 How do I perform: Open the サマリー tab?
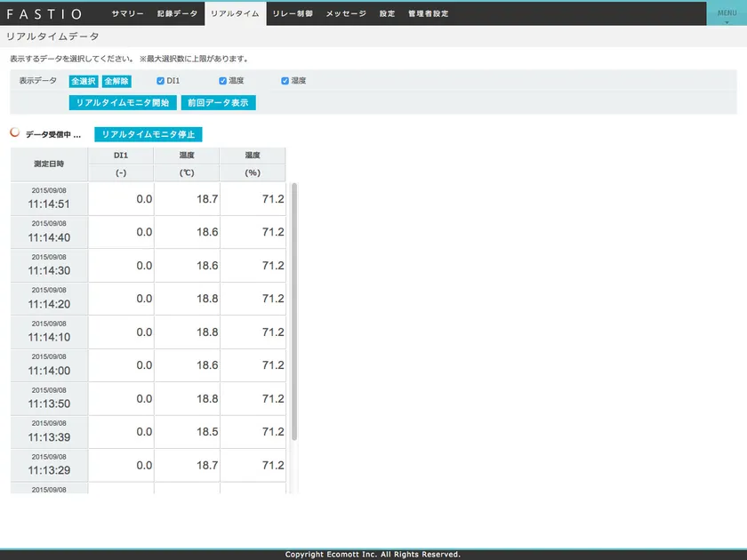pyautogui.click(x=127, y=14)
